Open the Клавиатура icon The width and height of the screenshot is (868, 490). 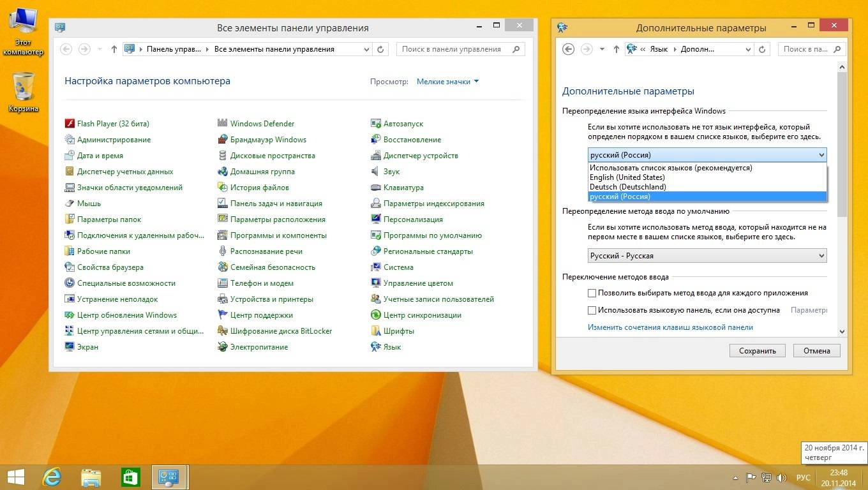point(376,188)
